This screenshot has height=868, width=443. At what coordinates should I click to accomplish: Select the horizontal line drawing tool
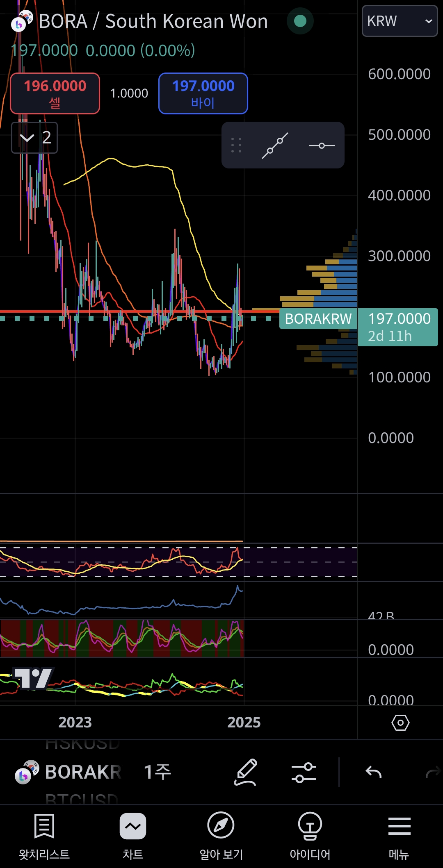[322, 145]
